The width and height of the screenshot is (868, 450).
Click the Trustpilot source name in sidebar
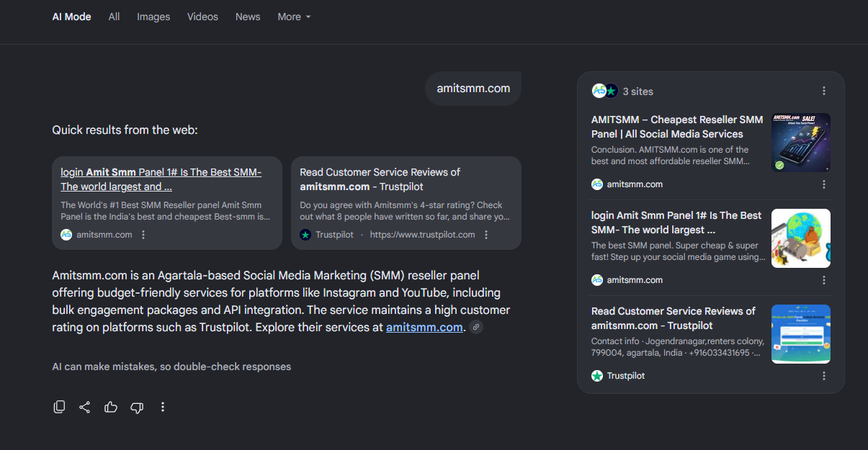click(626, 376)
